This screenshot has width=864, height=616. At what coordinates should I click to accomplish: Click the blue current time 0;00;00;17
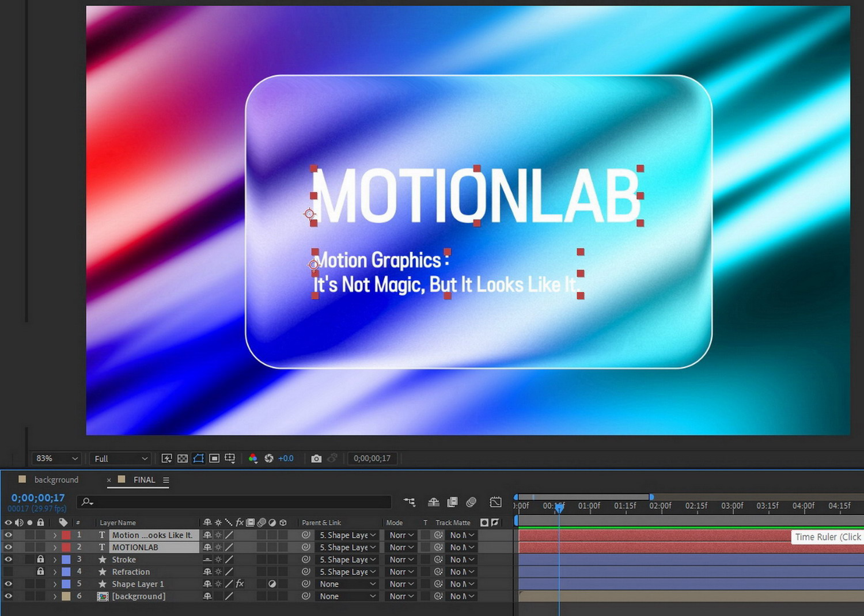tap(38, 497)
